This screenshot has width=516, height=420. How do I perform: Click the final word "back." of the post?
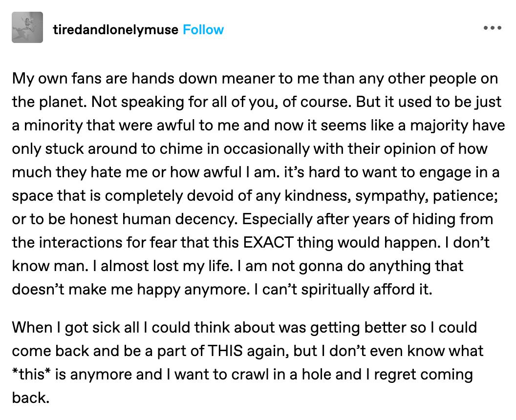click(31, 398)
